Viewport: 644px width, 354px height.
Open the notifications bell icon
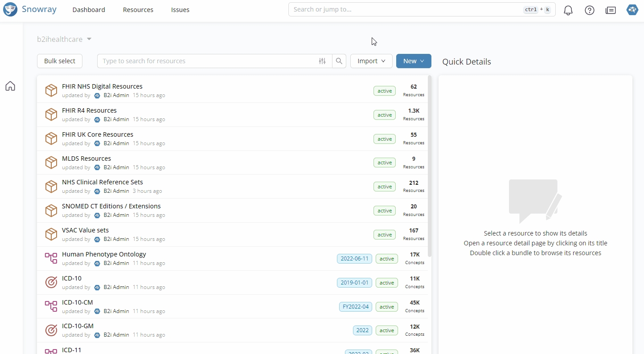[568, 10]
